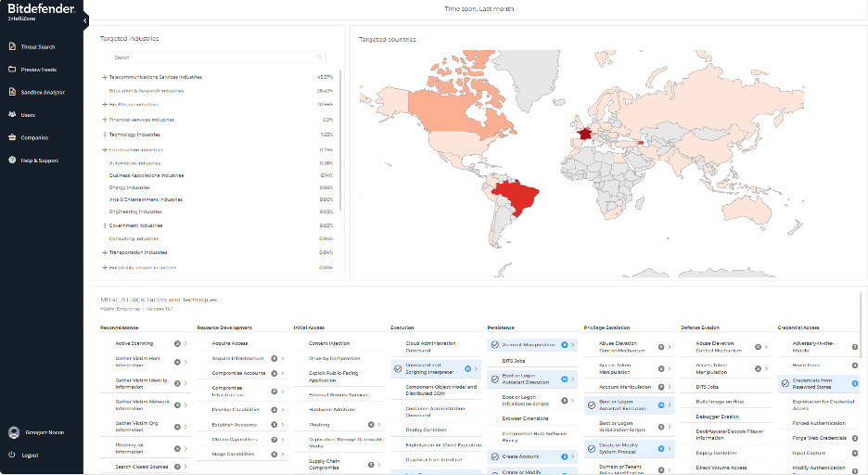Screen dimensions: 868x475
Task: Toggle the Command and Scripting Interpreter checkmark
Action: (399, 368)
